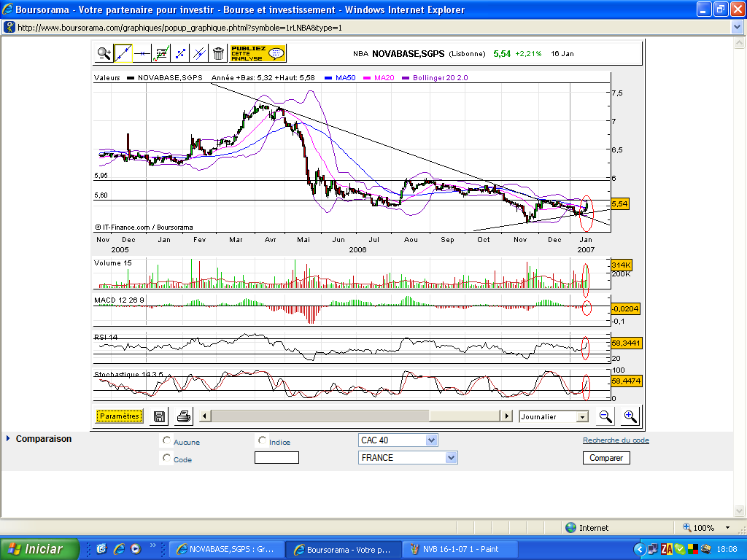Click the trash can delete tool
The height and width of the screenshot is (560, 747).
(218, 53)
